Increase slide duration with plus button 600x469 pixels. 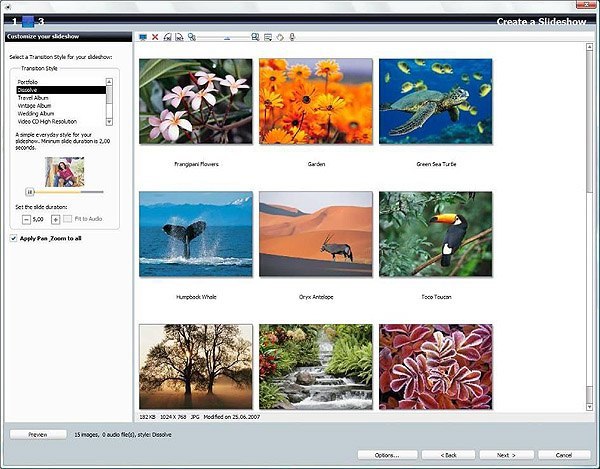pos(56,218)
